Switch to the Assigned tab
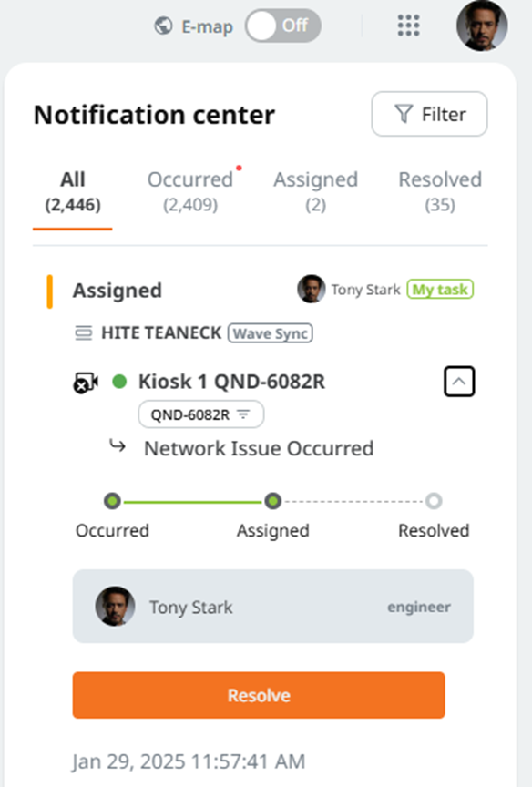 point(316,191)
